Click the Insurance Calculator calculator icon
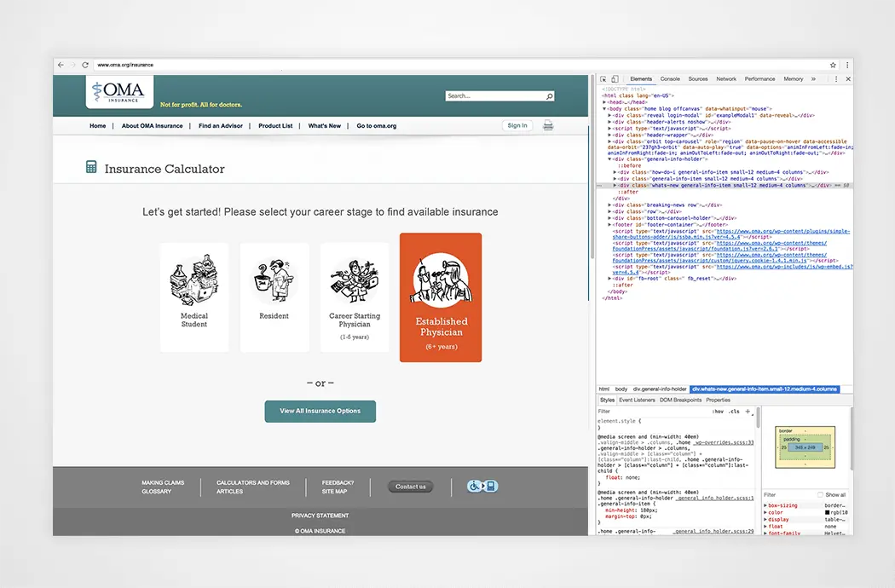The image size is (895, 588). tap(91, 167)
